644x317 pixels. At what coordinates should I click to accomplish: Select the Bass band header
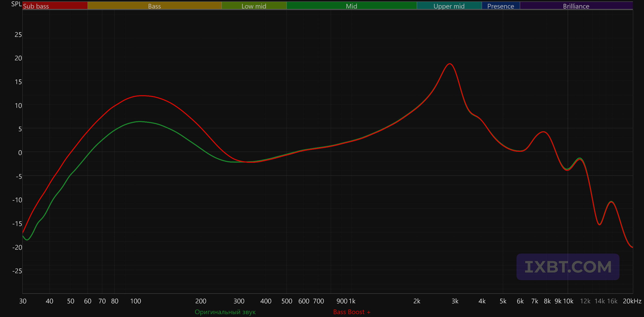tap(154, 6)
